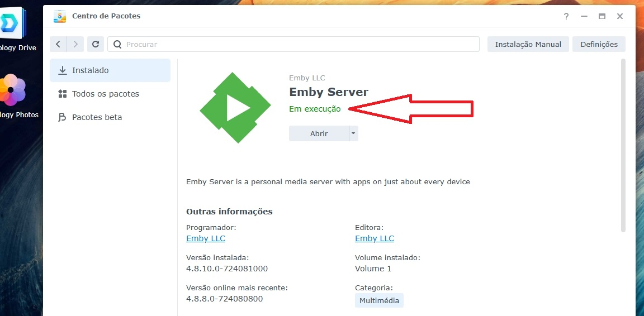644x316 pixels.
Task: Click the magnifier icon in search bar
Action: pyautogui.click(x=117, y=44)
